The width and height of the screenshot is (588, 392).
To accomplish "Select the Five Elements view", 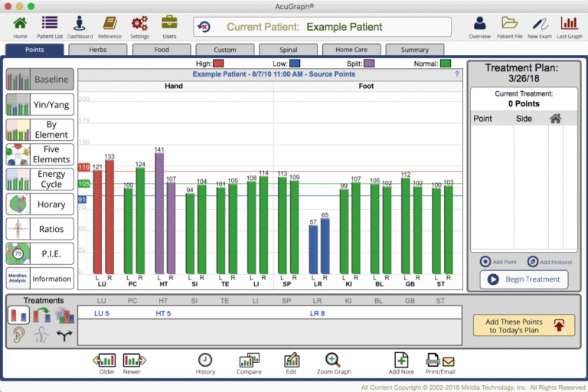I will pyautogui.click(x=40, y=154).
